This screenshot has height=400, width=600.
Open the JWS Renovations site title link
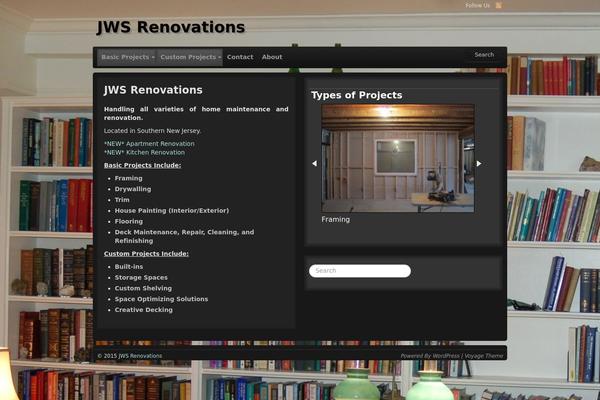[x=171, y=27]
